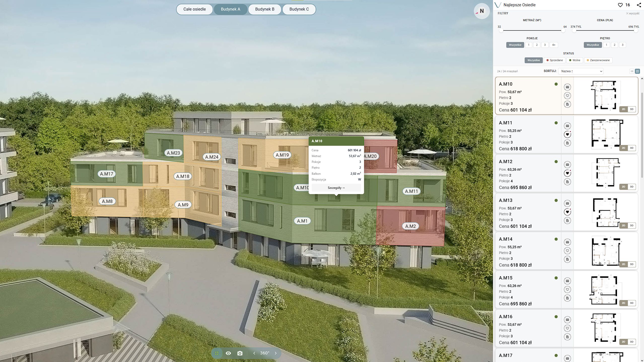The image size is (644, 362).
Task: Switch A.M10 floor plan to 3D
Action: (632, 109)
